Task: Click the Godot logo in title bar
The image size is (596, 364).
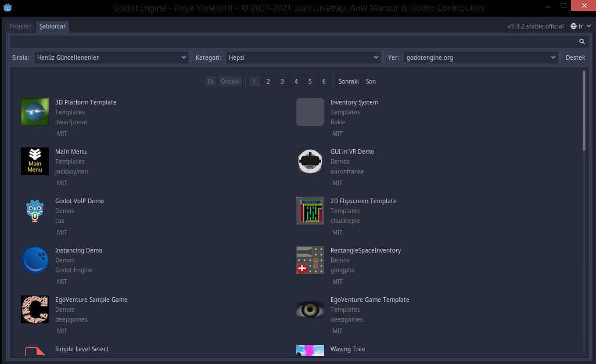Action: click(x=8, y=8)
